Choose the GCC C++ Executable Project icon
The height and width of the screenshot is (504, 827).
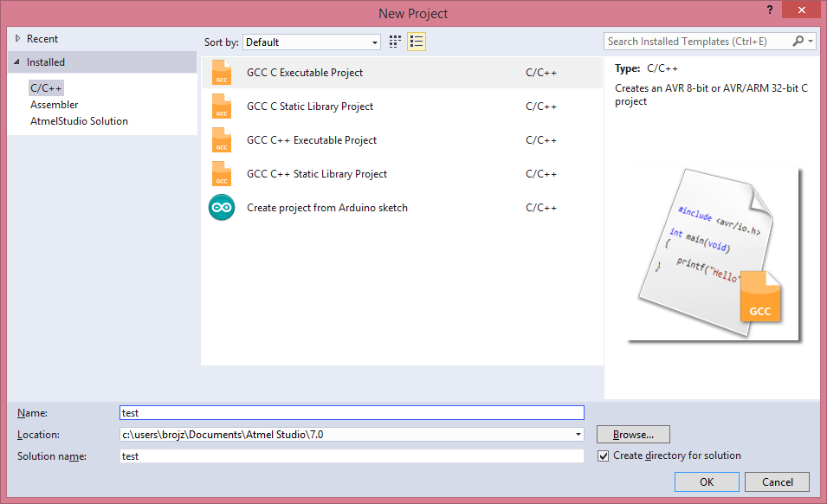click(x=222, y=139)
